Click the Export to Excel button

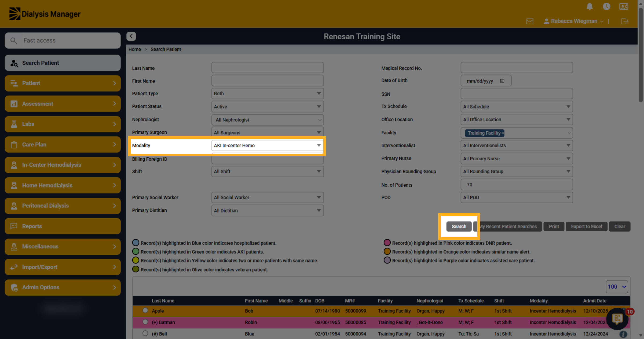point(586,226)
